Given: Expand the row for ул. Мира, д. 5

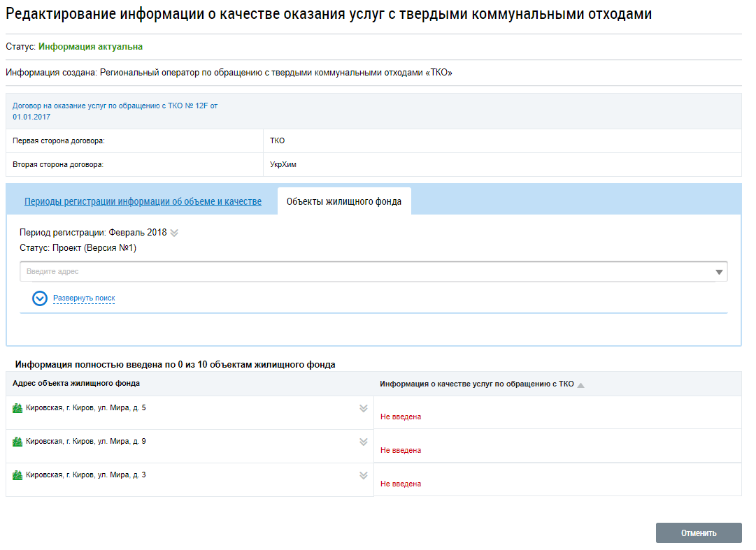Looking at the screenshot, I should click(363, 408).
